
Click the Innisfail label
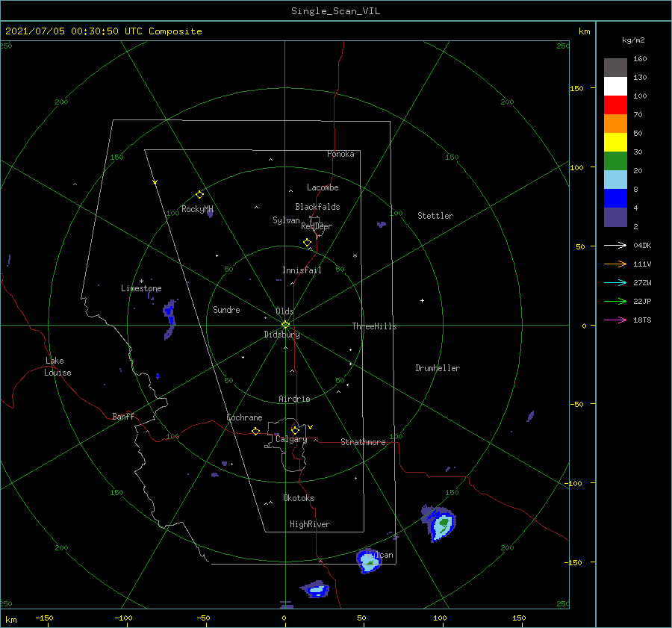coord(302,270)
